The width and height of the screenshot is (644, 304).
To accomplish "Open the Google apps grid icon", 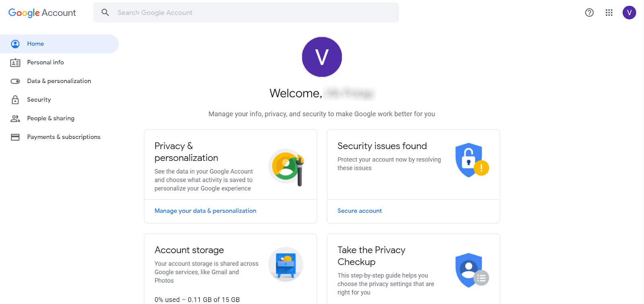I will (609, 12).
